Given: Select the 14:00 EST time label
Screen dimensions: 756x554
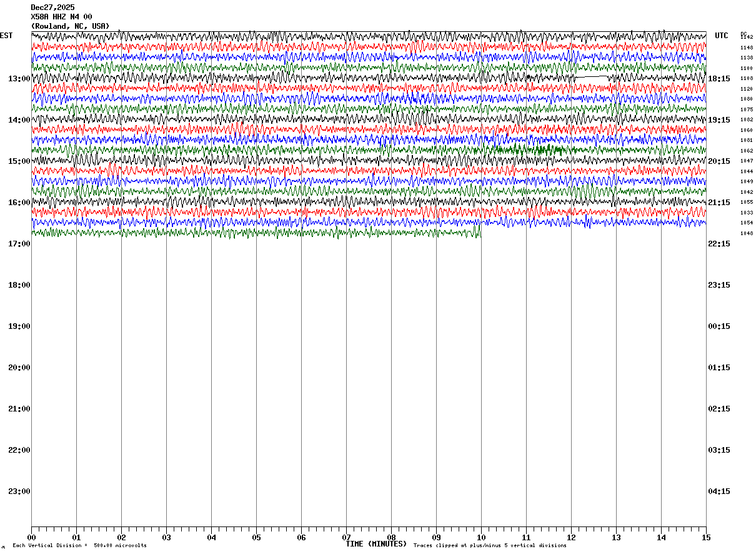Looking at the screenshot, I should tap(19, 120).
